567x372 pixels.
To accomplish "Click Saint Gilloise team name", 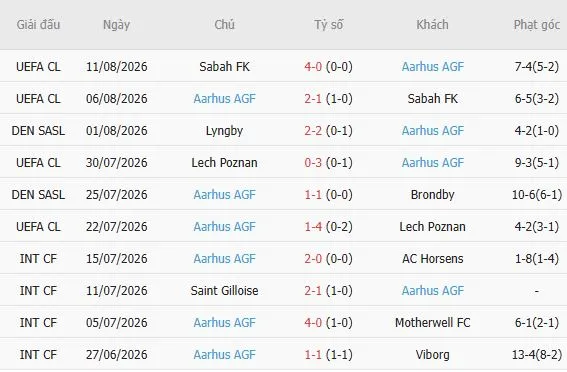I will (224, 291).
